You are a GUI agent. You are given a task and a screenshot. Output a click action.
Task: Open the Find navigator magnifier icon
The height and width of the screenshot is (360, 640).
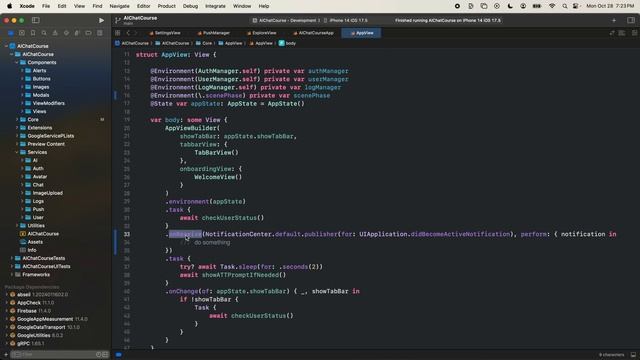44,33
